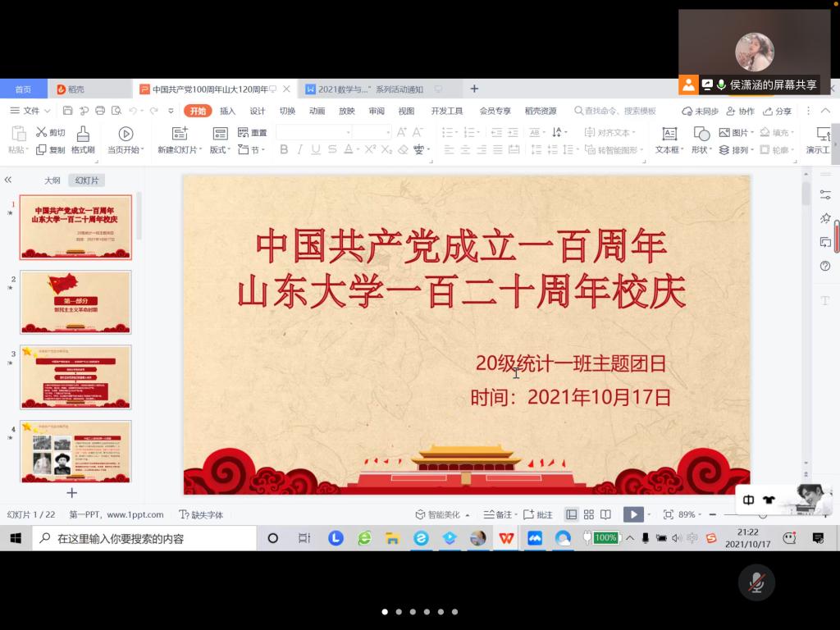Expand the Layout (版式) dropdown

click(220, 150)
